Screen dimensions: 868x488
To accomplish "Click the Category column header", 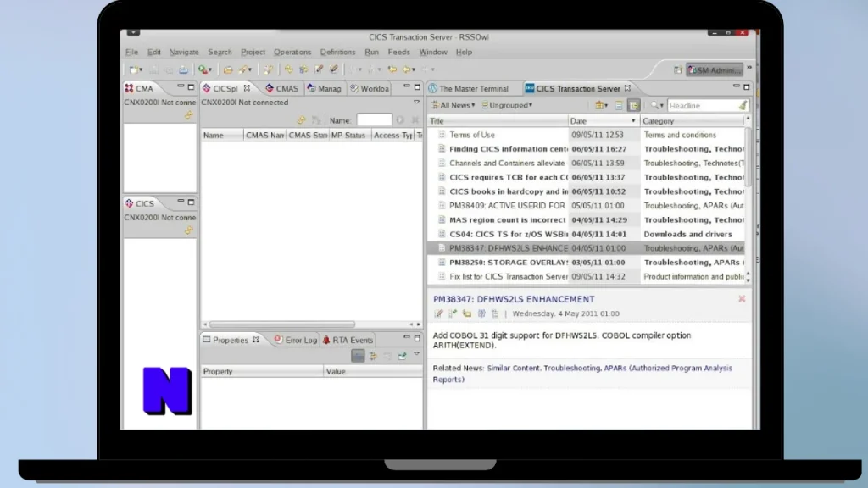I will point(692,121).
